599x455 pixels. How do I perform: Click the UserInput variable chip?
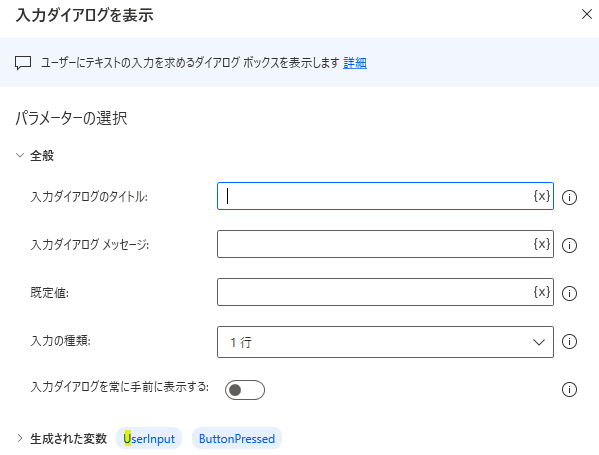click(149, 439)
